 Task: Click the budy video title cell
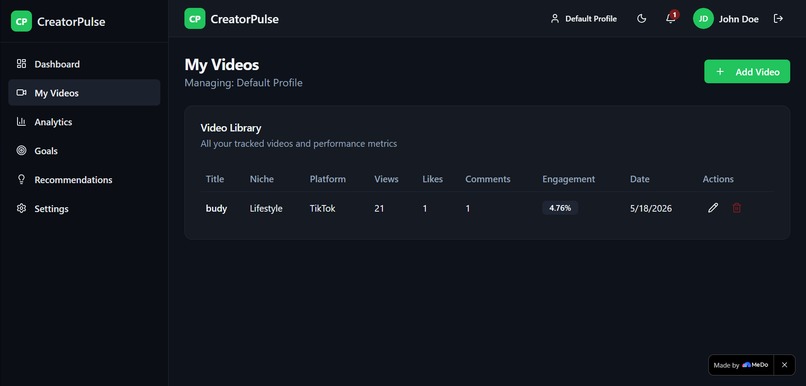point(216,209)
